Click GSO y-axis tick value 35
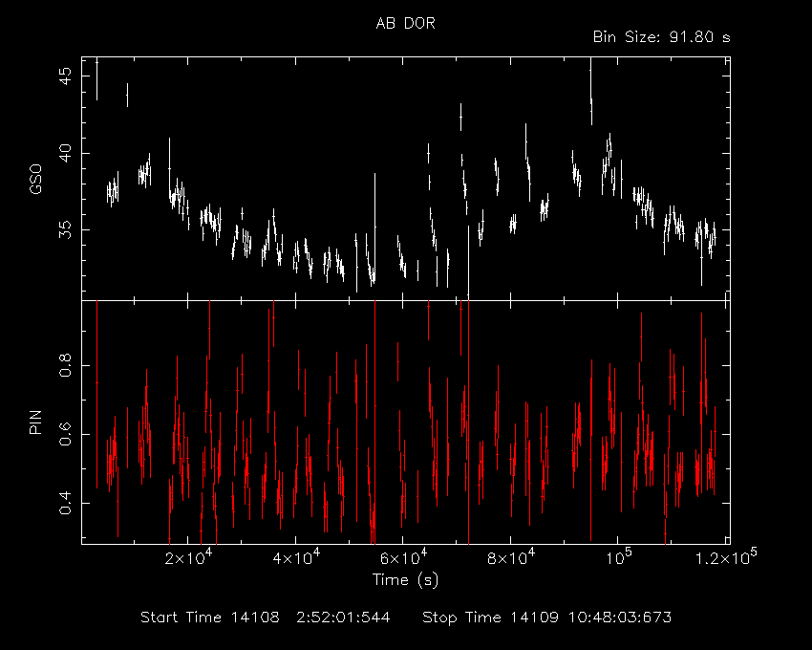Screen dimensions: 812x650 pyautogui.click(x=66, y=229)
